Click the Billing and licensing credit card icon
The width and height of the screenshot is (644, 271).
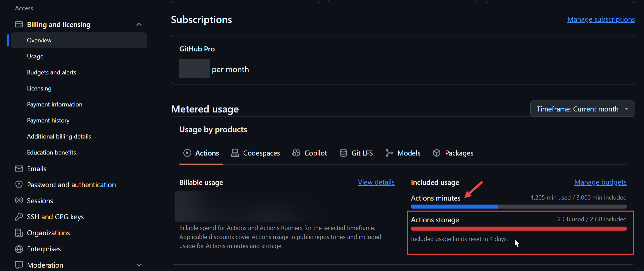(x=19, y=24)
